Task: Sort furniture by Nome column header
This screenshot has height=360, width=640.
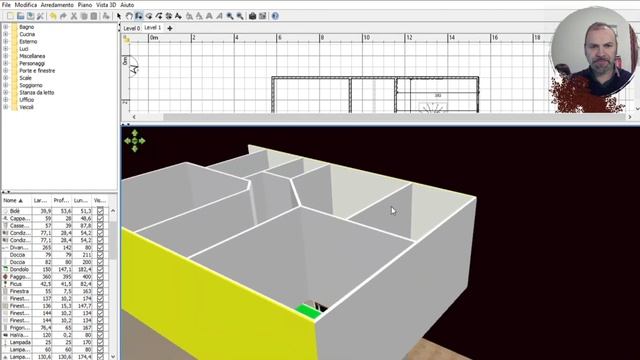Action: click(x=16, y=200)
